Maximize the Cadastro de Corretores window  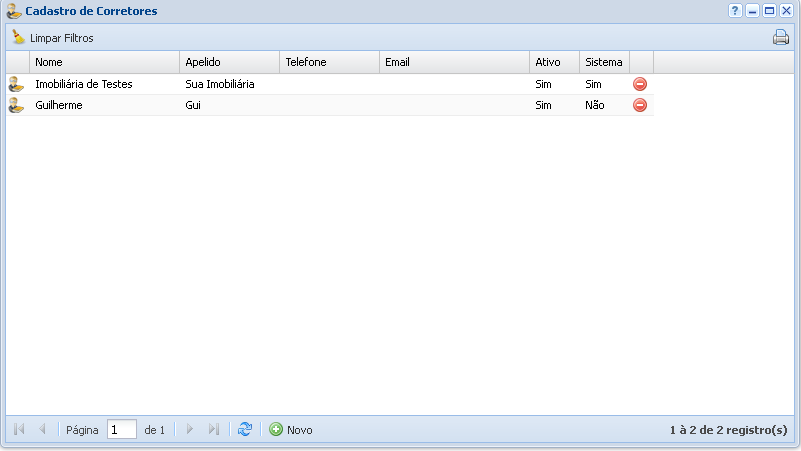pyautogui.click(x=769, y=11)
